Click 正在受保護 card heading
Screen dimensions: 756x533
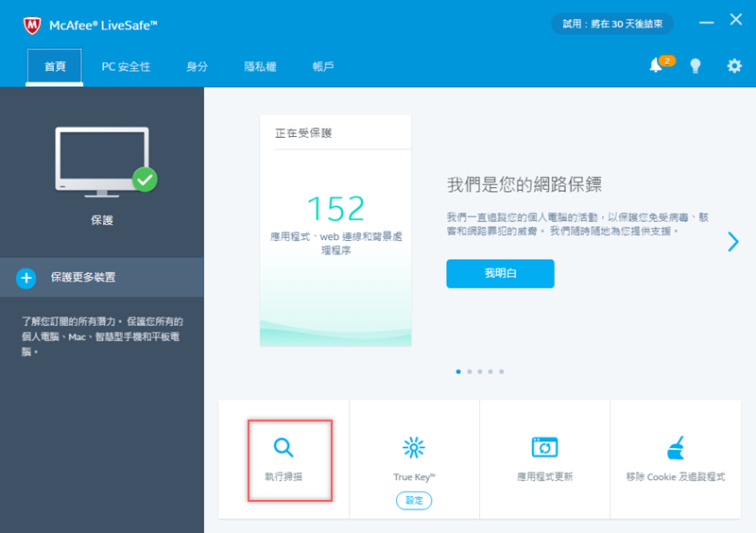pos(303,133)
